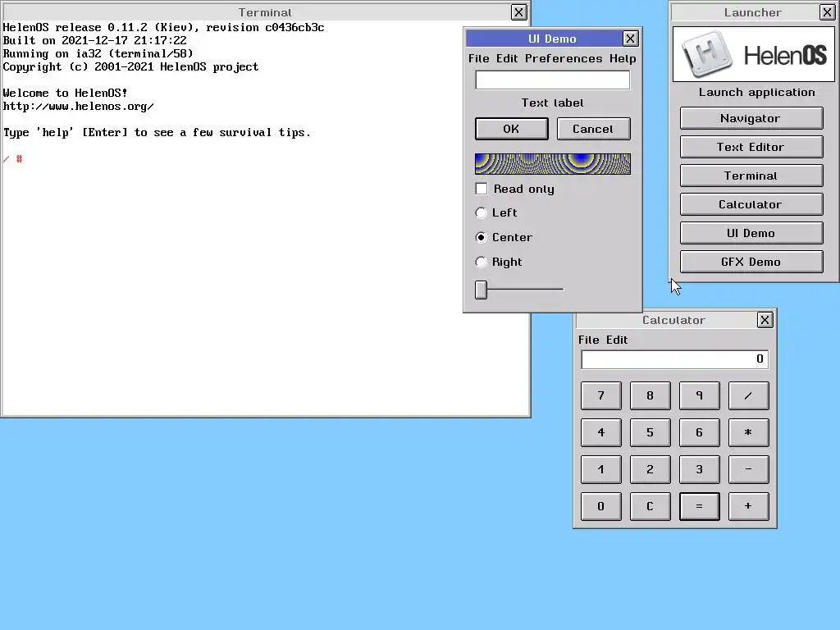Screen dimensions: 840x630
Task: Click the http://www.helenos.org/ text in Terminal
Action: pos(78,106)
